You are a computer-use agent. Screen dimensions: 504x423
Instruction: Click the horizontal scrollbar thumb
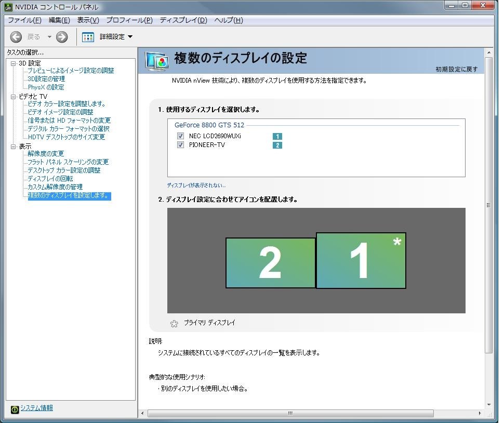tap(290, 413)
